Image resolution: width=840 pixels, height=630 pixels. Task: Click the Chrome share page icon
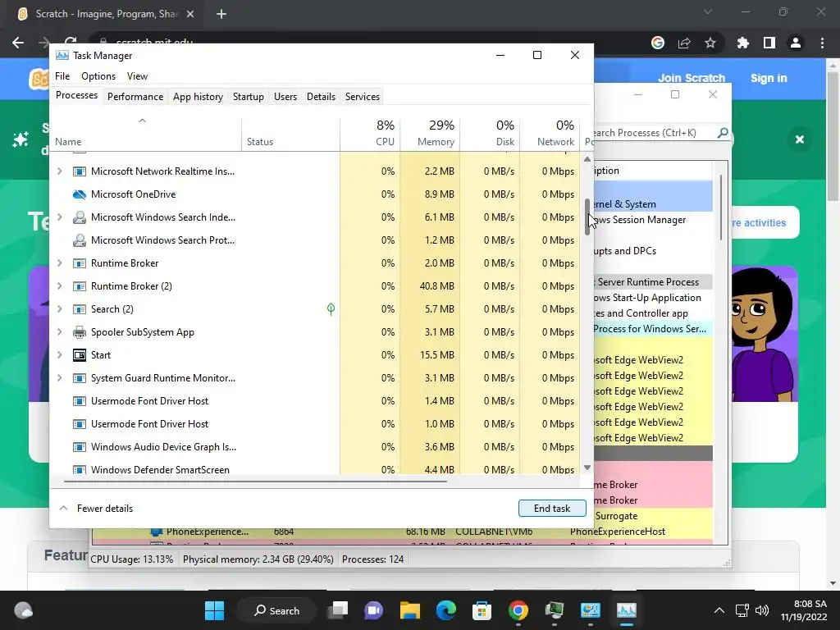(684, 43)
